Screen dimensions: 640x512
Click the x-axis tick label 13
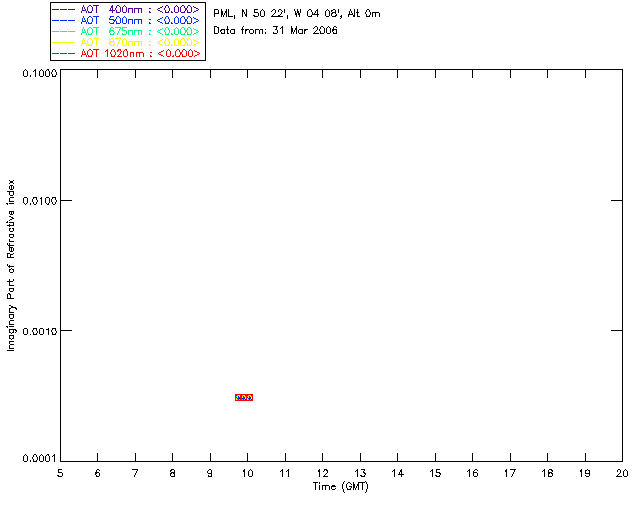[360, 473]
